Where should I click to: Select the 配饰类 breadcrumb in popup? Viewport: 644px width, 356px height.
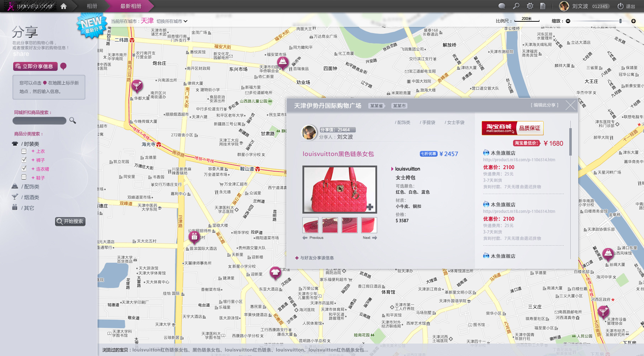coord(403,122)
